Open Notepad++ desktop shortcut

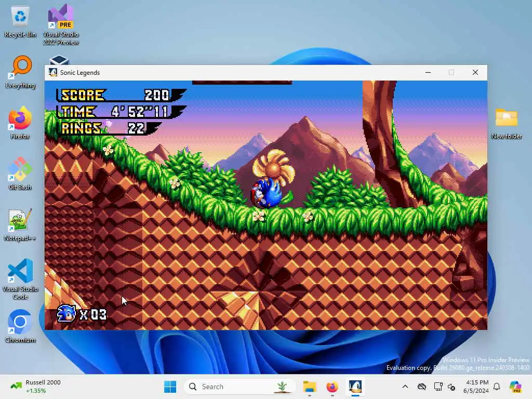click(x=20, y=224)
